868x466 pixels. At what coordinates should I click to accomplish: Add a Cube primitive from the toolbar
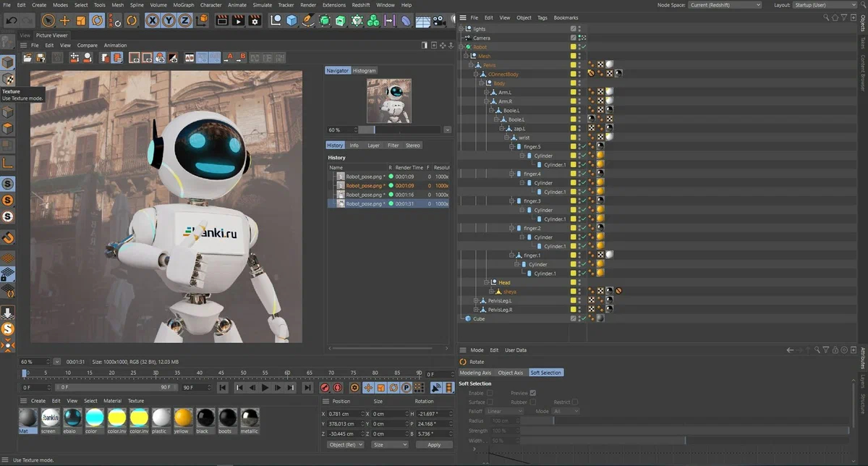(291, 20)
